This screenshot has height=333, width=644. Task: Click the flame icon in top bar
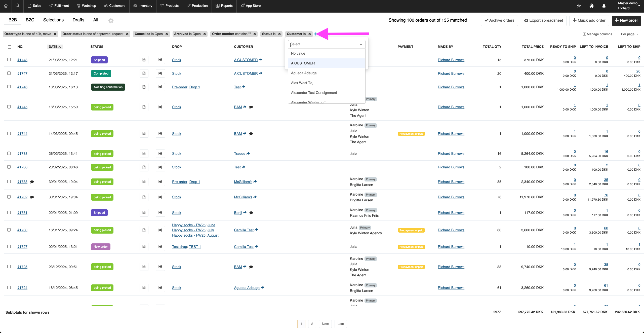click(x=591, y=6)
